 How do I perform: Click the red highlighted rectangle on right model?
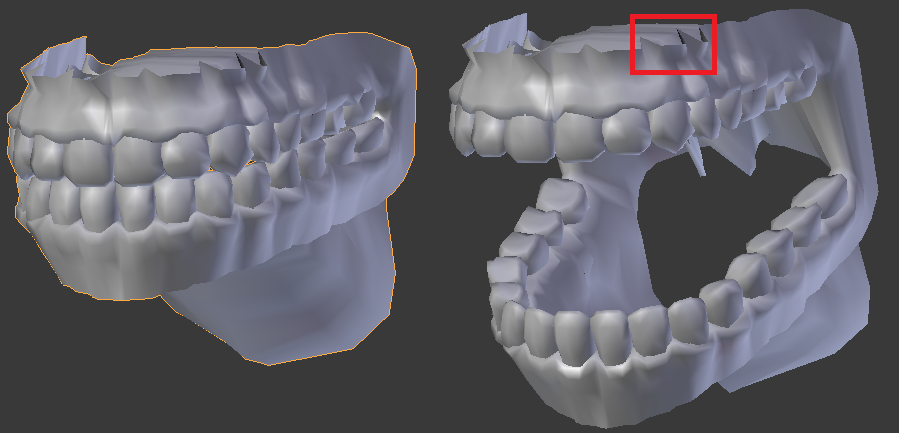click(x=673, y=44)
